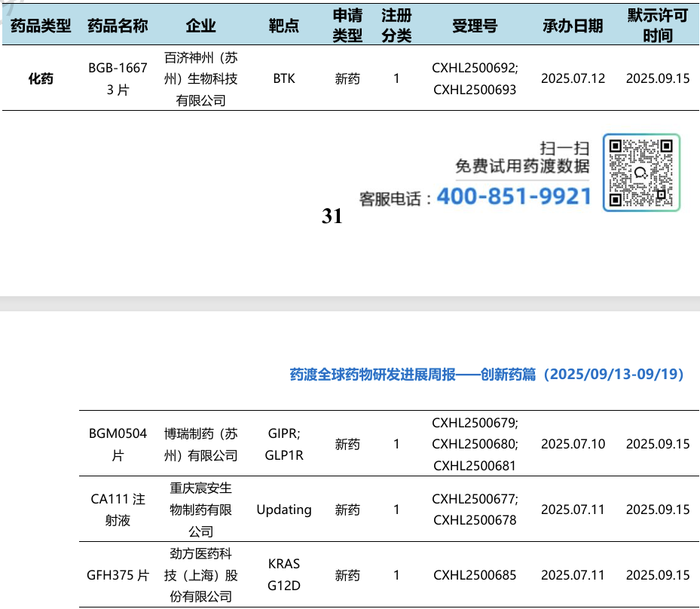
Task: Click the CXHL2500677; CXHL2500678 cell
Action: pos(475,510)
